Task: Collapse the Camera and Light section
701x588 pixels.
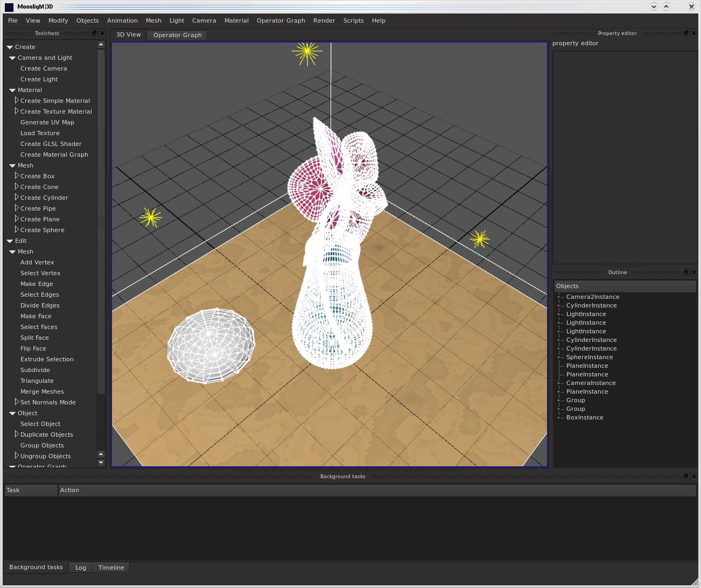Action: (12, 58)
